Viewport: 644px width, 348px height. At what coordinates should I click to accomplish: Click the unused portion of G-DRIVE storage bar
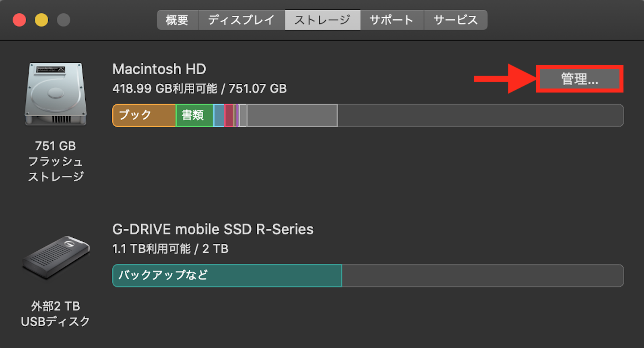click(482, 276)
